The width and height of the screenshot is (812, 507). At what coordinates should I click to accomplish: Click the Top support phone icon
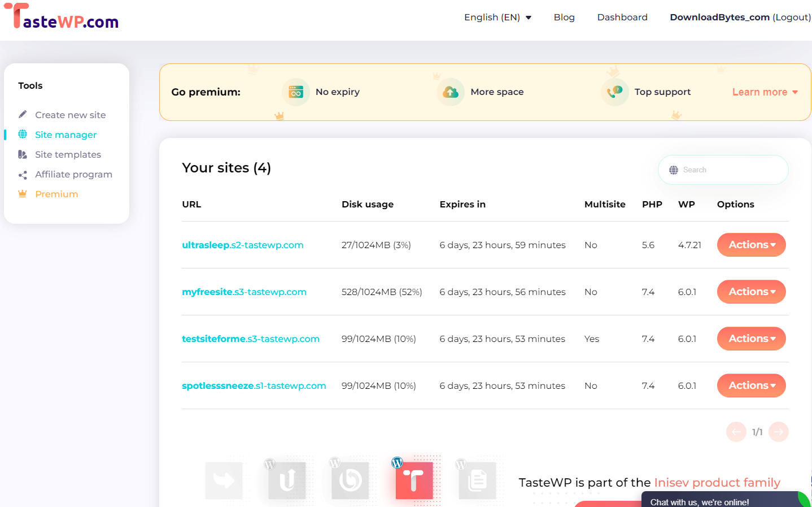point(615,92)
